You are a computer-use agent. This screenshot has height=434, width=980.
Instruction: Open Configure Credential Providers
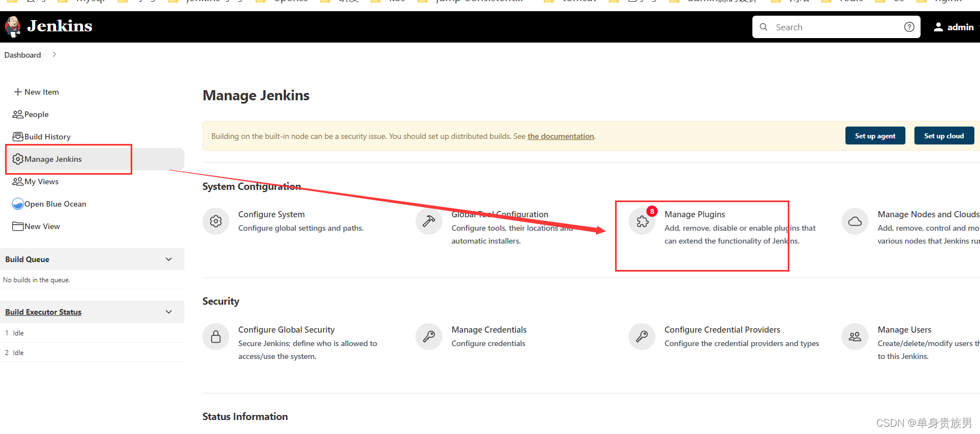click(722, 330)
